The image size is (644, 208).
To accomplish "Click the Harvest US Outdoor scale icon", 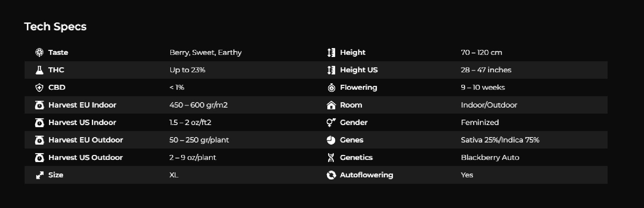I will point(39,157).
